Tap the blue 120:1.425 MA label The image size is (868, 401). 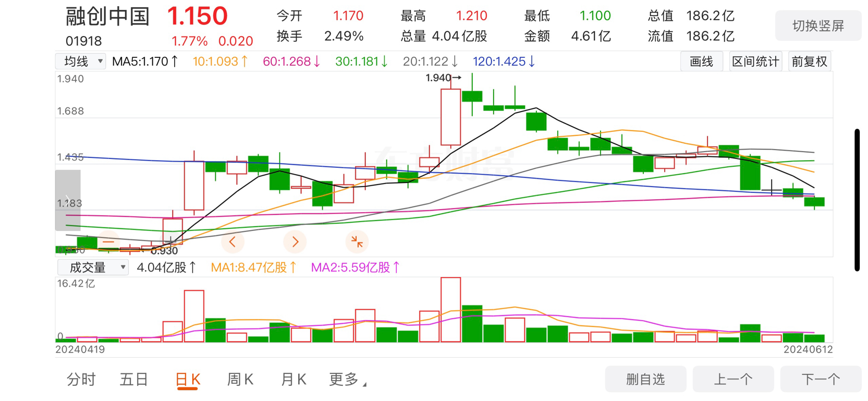coord(504,62)
